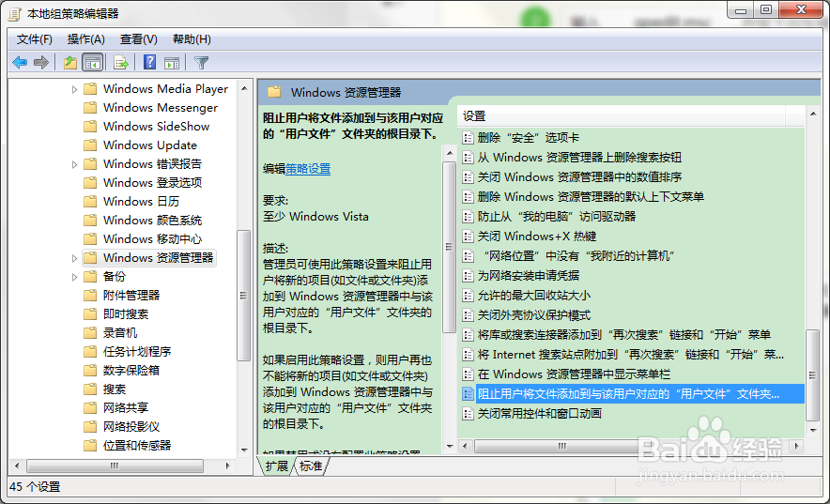Click the tree pane horizontal scrollbar thumb

coord(115,466)
